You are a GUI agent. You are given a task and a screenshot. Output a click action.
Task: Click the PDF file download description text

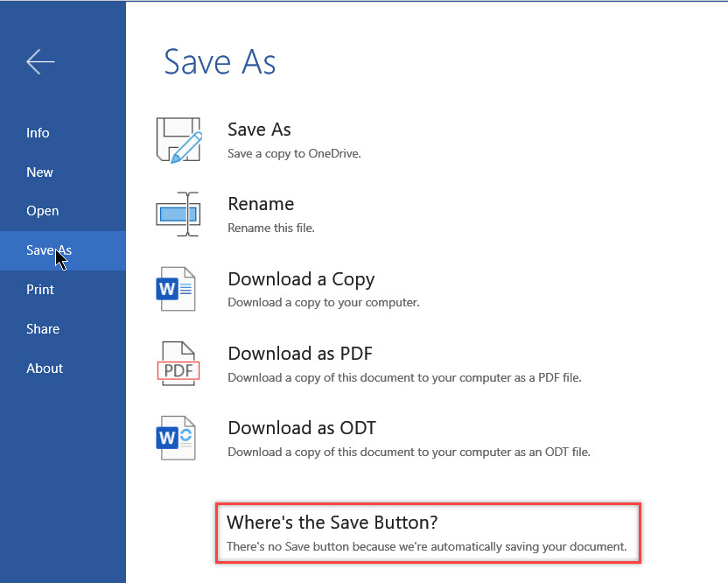point(404,377)
